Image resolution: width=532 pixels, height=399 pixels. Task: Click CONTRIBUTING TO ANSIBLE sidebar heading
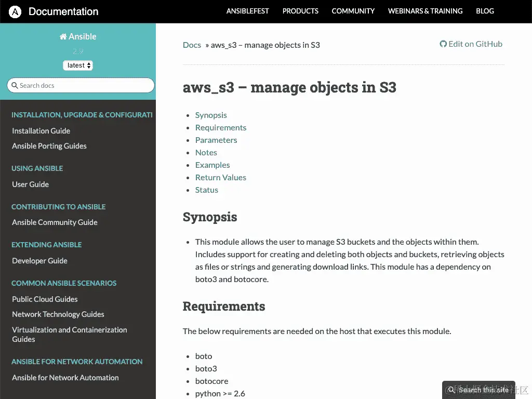(x=58, y=207)
